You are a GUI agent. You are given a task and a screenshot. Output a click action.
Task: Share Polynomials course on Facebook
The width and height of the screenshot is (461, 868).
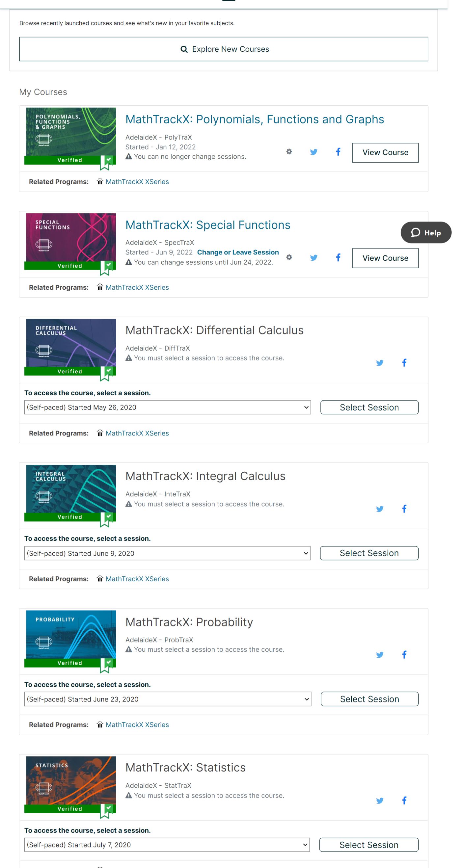click(338, 152)
